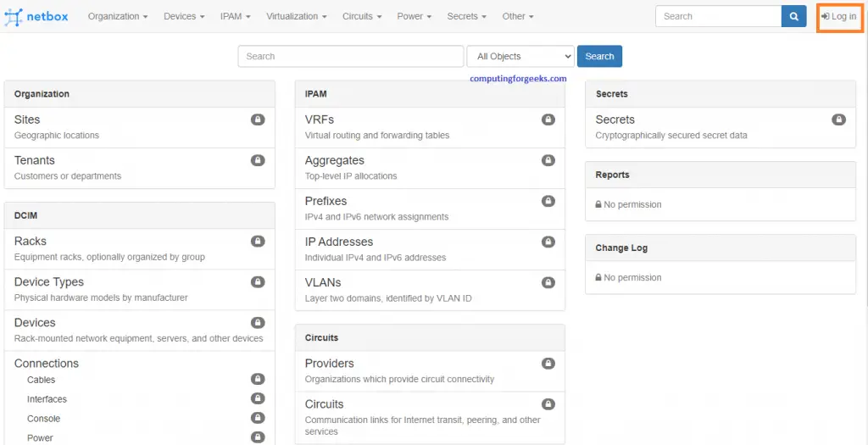The height and width of the screenshot is (445, 868).
Task: Open the Circuits navbar dropdown
Action: 362,17
